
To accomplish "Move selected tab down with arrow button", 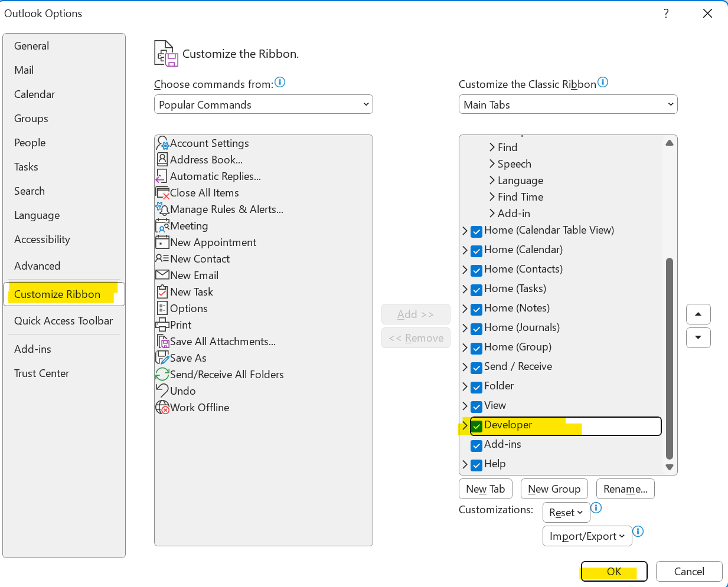I will click(x=698, y=337).
